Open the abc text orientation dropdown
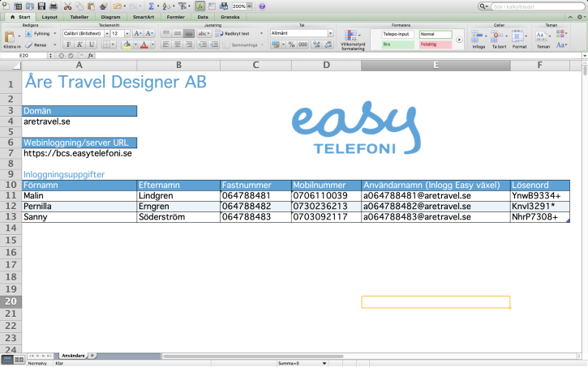Viewport: 588px width, 367px height. (204, 33)
